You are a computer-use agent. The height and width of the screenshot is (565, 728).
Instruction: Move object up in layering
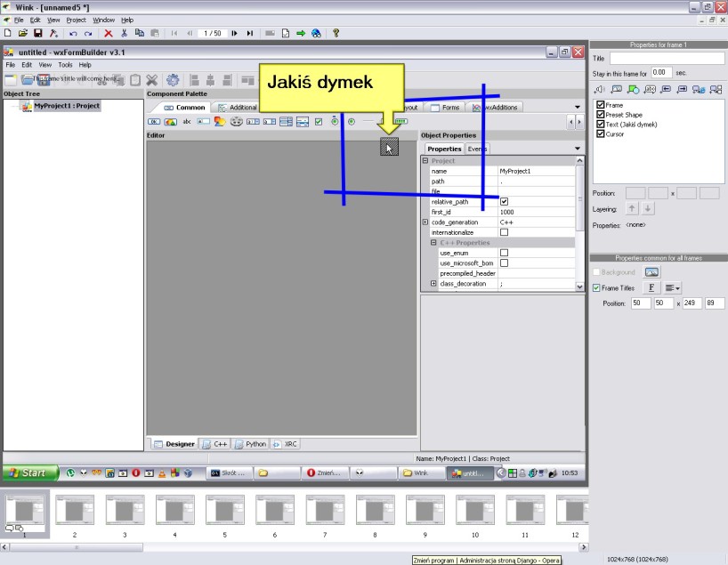pos(632,209)
